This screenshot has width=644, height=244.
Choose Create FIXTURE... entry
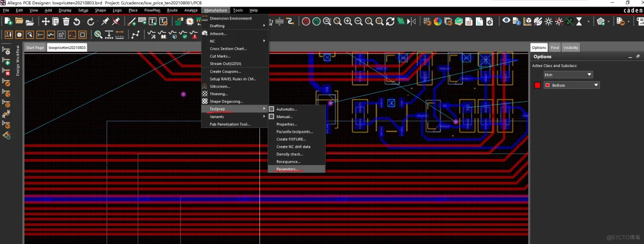[x=296, y=139]
